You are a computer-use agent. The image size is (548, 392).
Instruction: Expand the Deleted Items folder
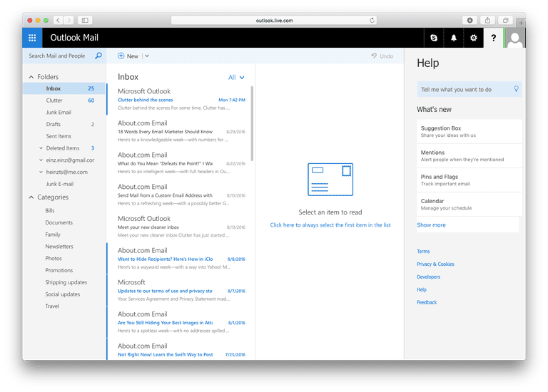41,148
